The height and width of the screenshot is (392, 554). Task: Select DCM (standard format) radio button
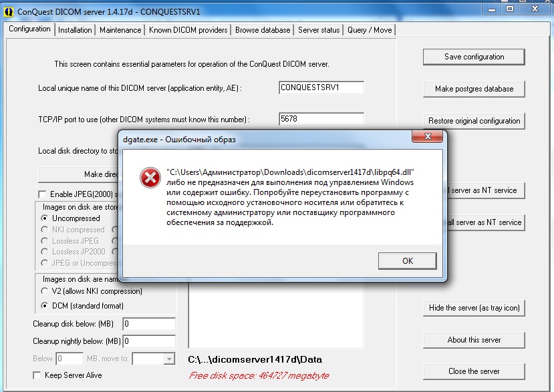[x=45, y=306]
